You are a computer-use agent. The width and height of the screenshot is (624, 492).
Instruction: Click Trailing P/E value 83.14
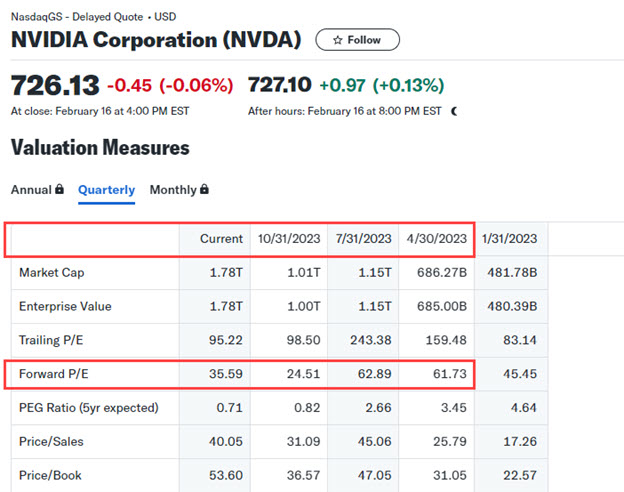tap(520, 340)
